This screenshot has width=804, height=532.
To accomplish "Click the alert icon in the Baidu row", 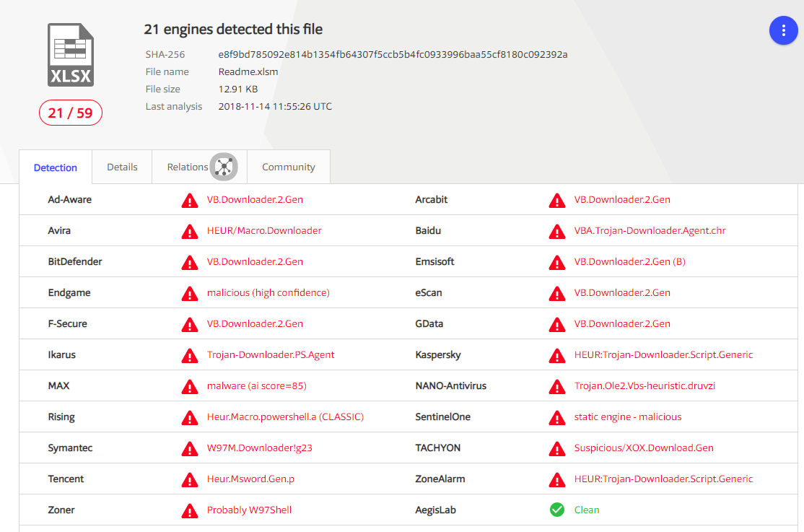I will 556,231.
